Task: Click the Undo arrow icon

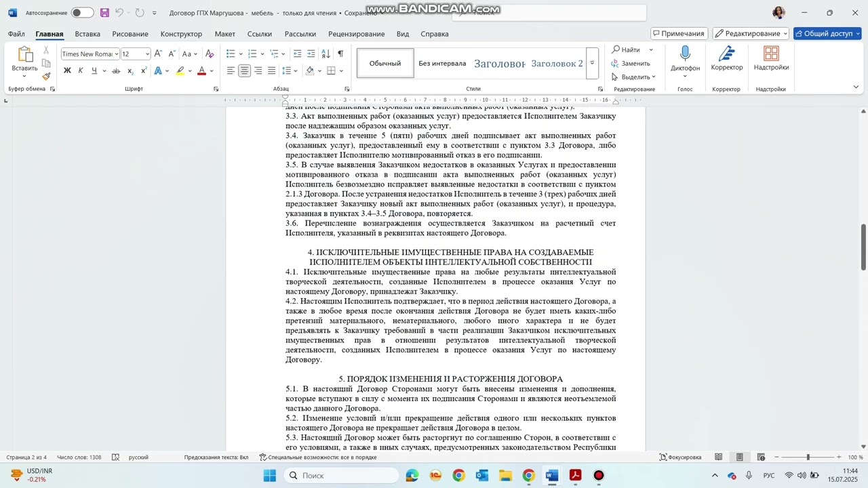Action: click(x=119, y=13)
